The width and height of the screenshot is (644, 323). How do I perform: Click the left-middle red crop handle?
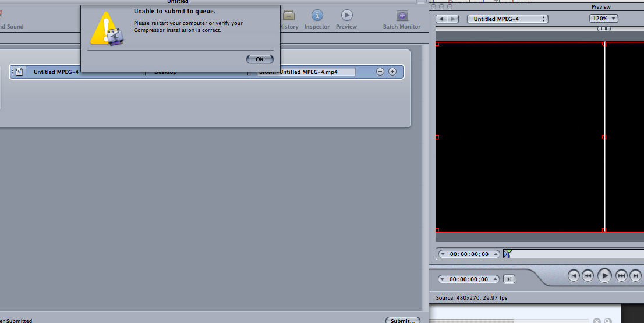click(437, 137)
